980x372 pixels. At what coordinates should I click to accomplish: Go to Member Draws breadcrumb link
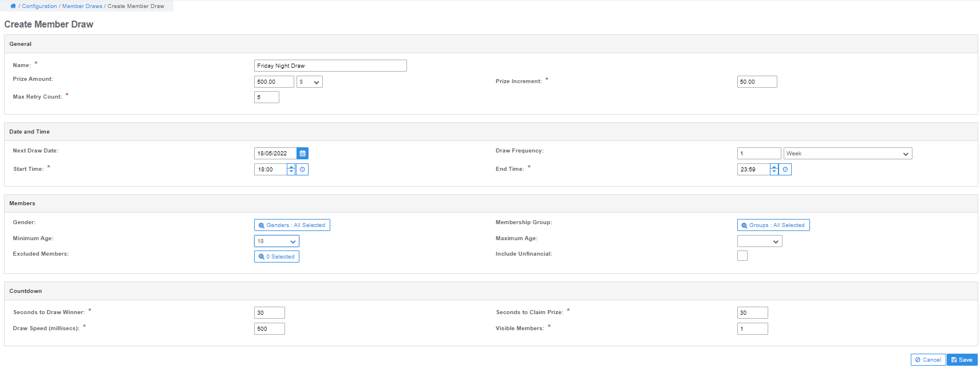click(82, 6)
